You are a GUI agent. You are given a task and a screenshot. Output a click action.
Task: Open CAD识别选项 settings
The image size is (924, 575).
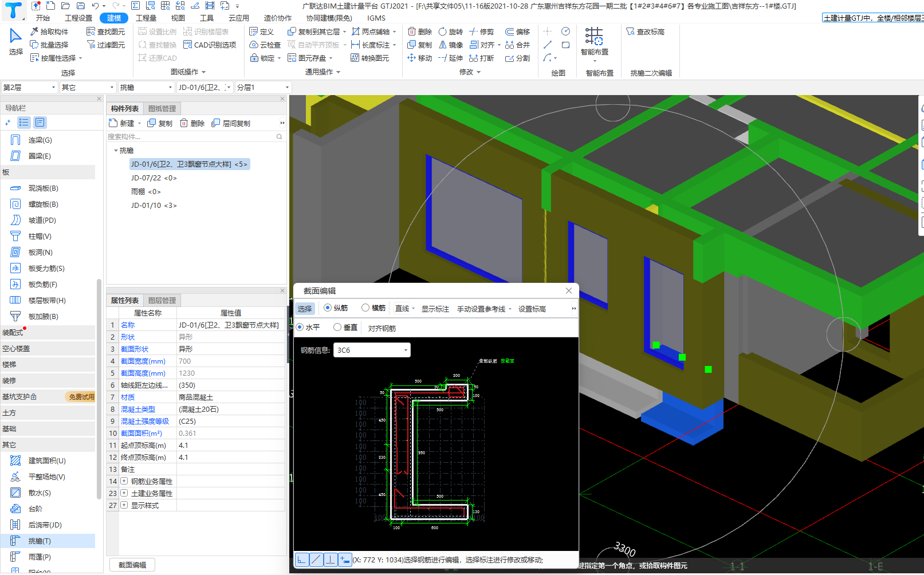[210, 45]
